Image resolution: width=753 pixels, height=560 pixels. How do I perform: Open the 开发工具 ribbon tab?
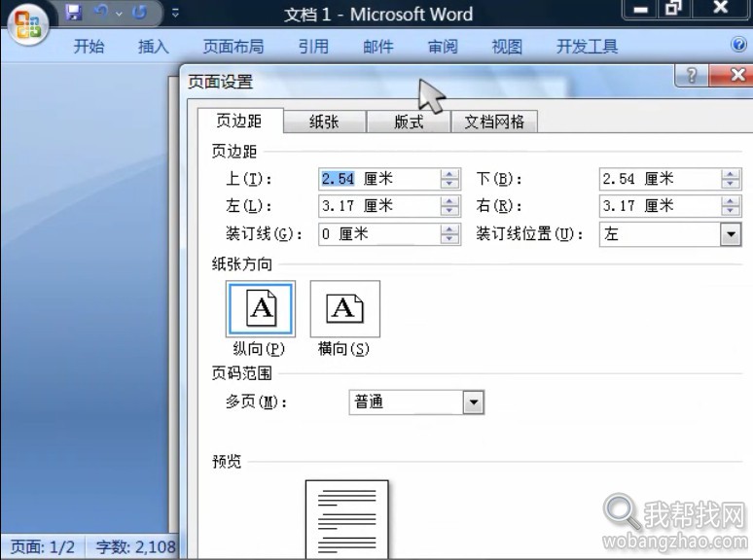pos(587,47)
